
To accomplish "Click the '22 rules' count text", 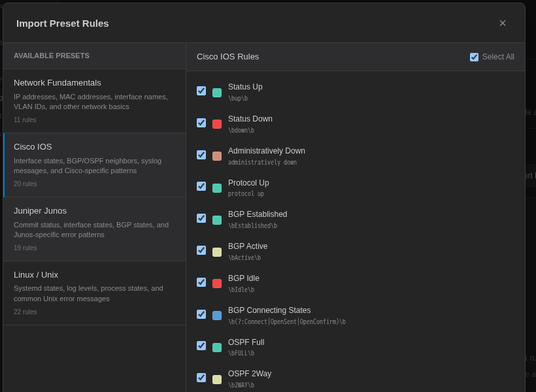I will (x=25, y=312).
